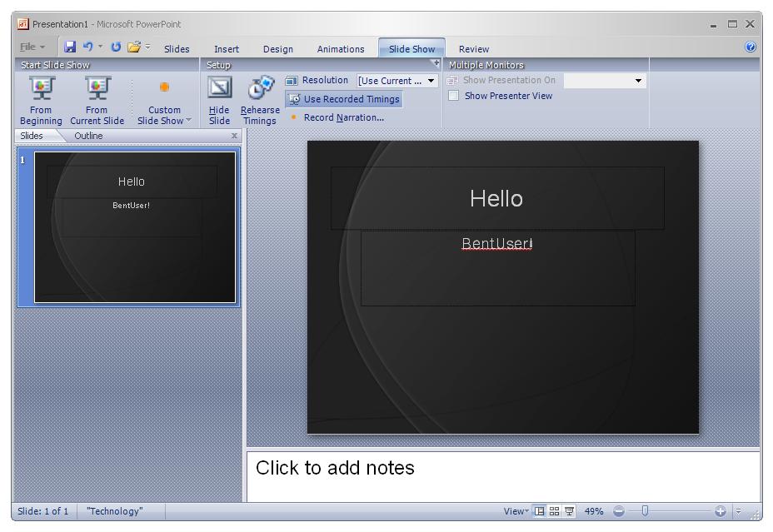Select slide 1 thumbnail
This screenshot has width=773, height=532.
pyautogui.click(x=135, y=227)
